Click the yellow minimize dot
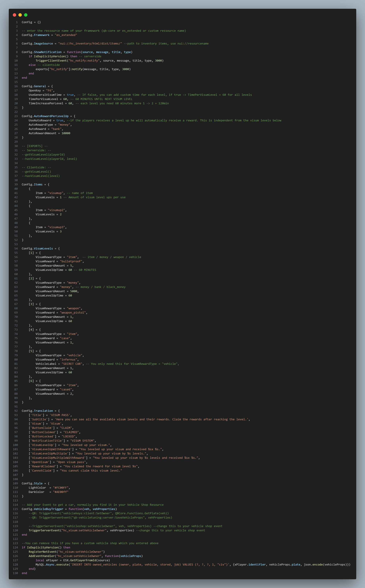365x588 pixels. (20, 15)
